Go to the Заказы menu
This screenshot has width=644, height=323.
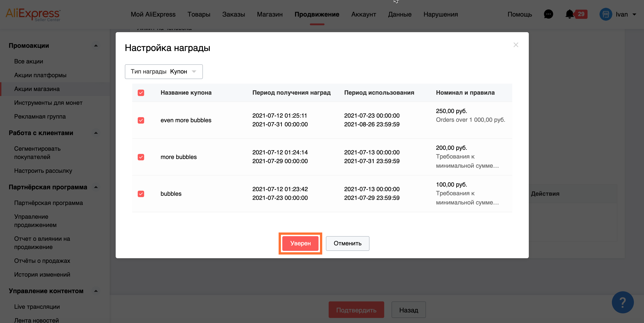pos(233,14)
